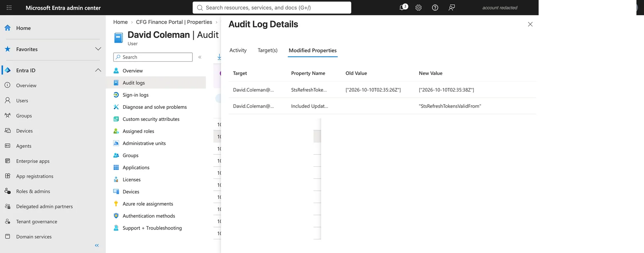Click the Azure role assignments key icon
This screenshot has width=644, height=253.
pos(116,203)
